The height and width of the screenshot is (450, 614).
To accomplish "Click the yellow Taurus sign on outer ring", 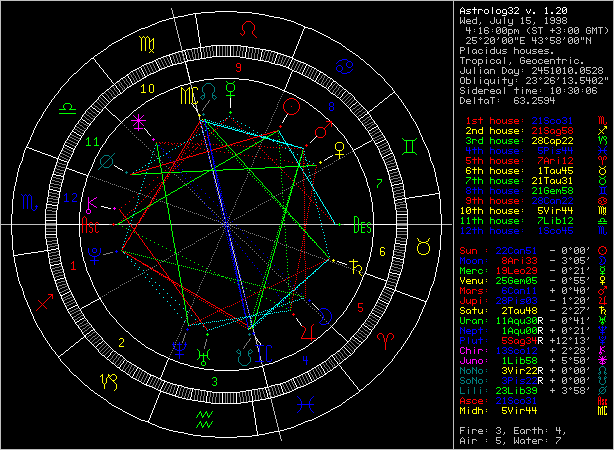I will 424,247.
